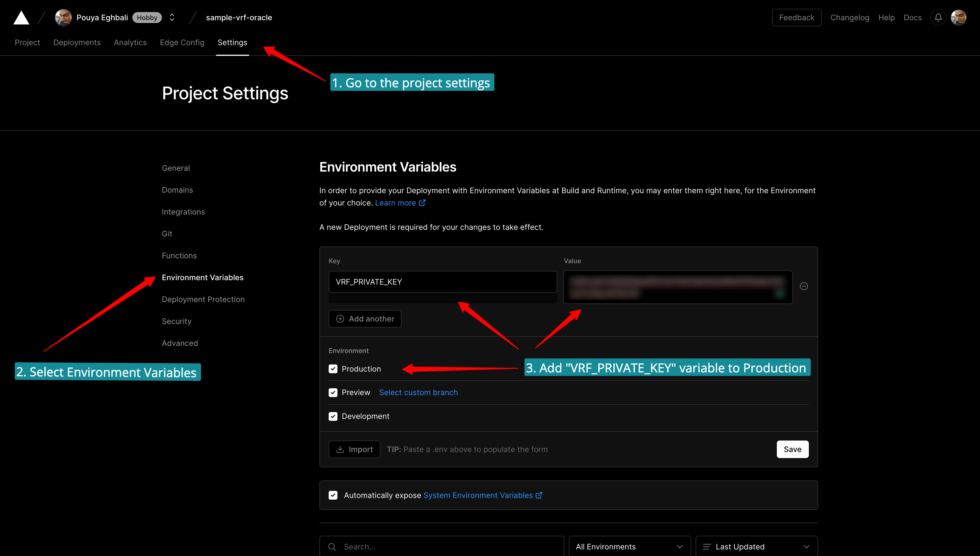The width and height of the screenshot is (980, 556).
Task: Uncheck the Development environment checkbox
Action: (x=333, y=416)
